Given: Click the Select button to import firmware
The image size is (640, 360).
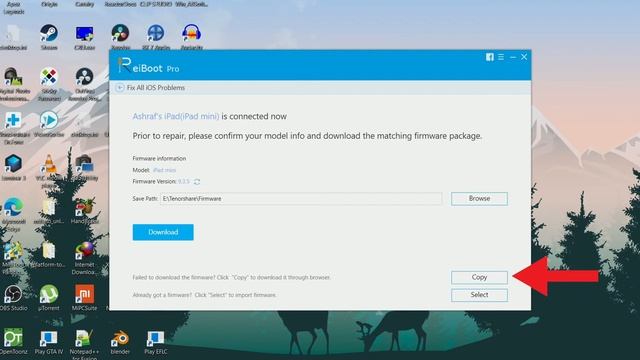Looking at the screenshot, I should 479,295.
